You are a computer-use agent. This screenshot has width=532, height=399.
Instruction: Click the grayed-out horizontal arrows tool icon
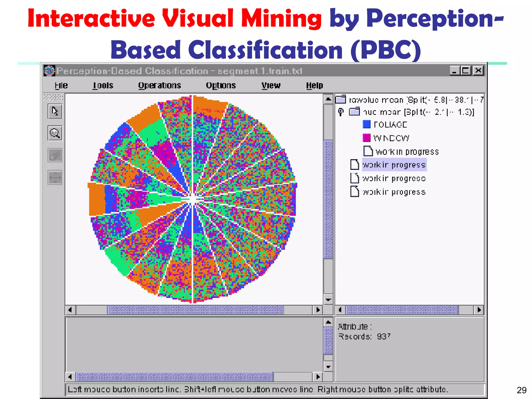pyautogui.click(x=55, y=177)
